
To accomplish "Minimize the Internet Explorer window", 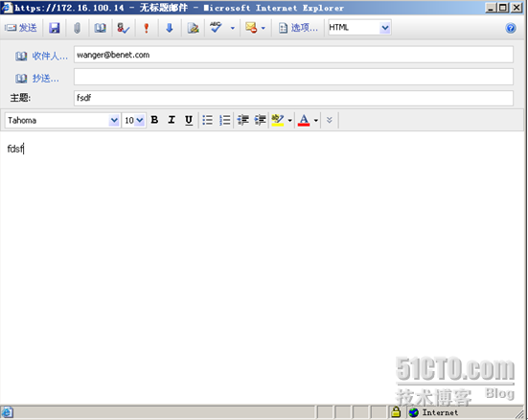I will tap(491, 8).
